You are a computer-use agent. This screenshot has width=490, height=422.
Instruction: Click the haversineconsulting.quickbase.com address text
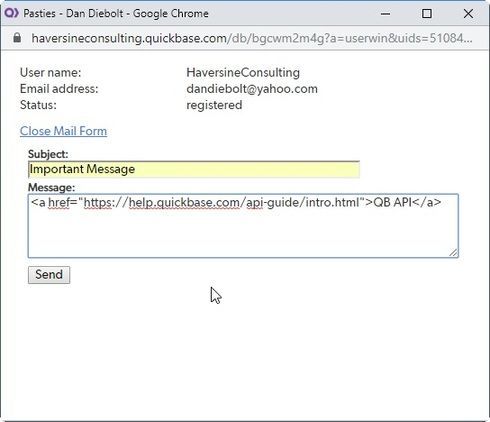[129, 38]
